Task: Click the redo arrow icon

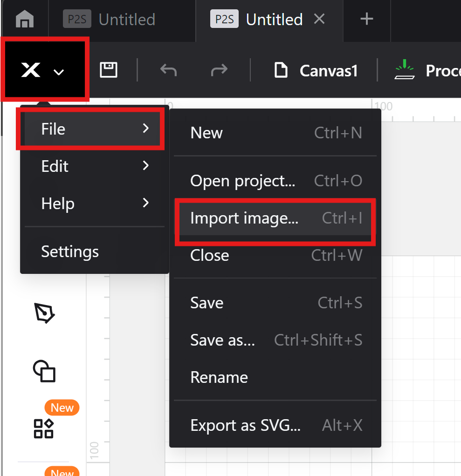Action: point(219,70)
